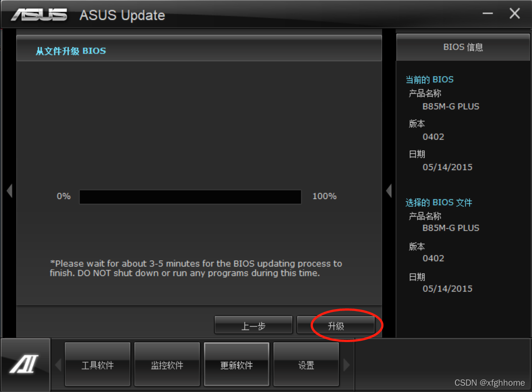This screenshot has height=392, width=532.
Task: Switch to the 工具软件 tab
Action: click(x=97, y=364)
